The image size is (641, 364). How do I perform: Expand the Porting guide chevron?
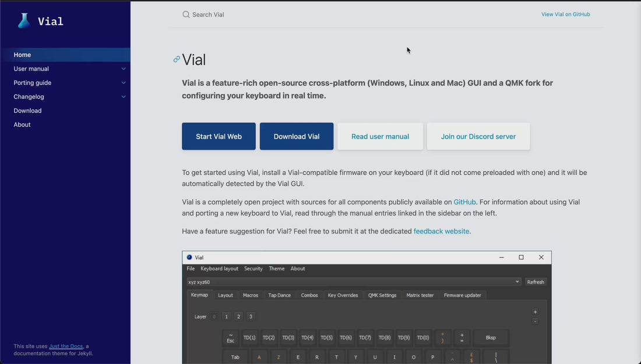tap(124, 83)
